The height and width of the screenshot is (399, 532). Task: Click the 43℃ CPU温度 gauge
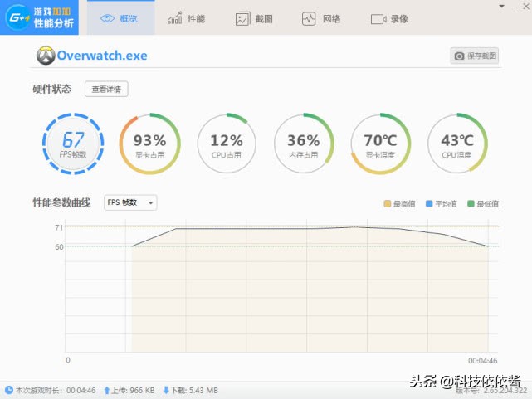coord(457,144)
